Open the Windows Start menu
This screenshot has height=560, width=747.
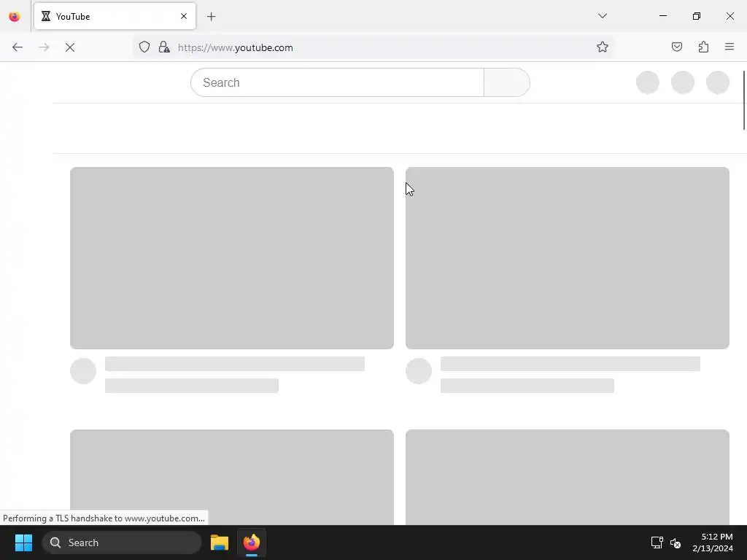(x=23, y=542)
